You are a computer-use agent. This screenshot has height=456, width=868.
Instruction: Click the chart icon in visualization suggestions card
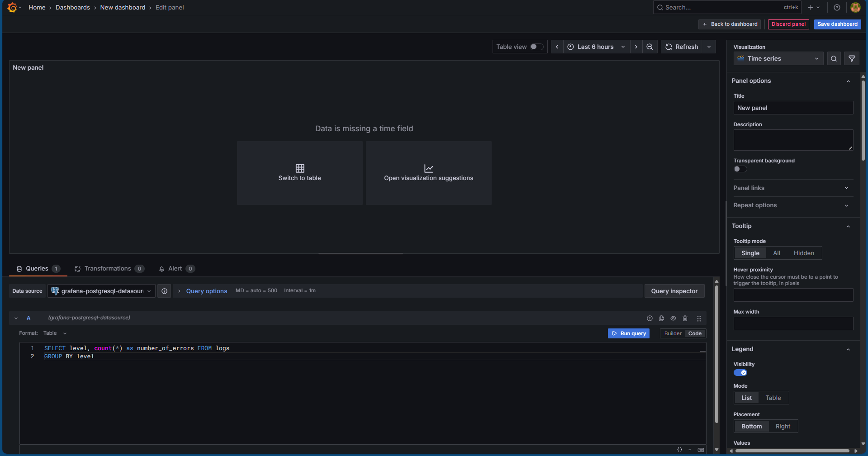(429, 168)
